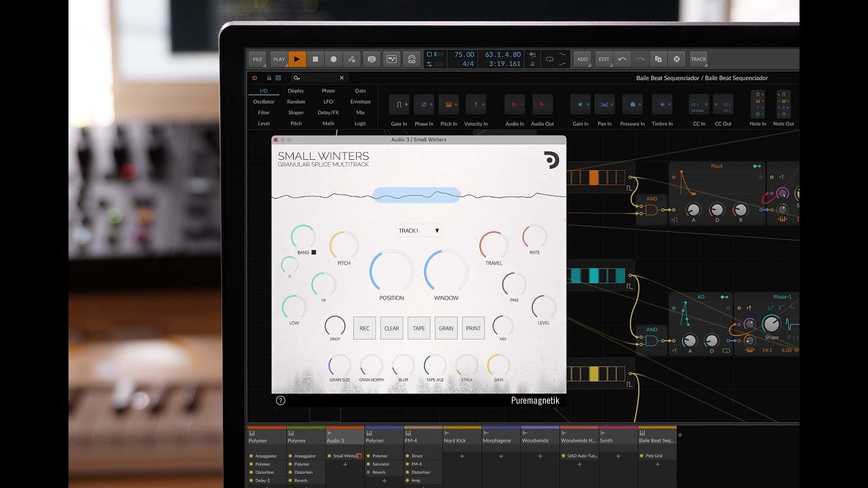Viewport: 868px width, 488px height.
Task: Open the ADD menu
Action: (x=583, y=59)
